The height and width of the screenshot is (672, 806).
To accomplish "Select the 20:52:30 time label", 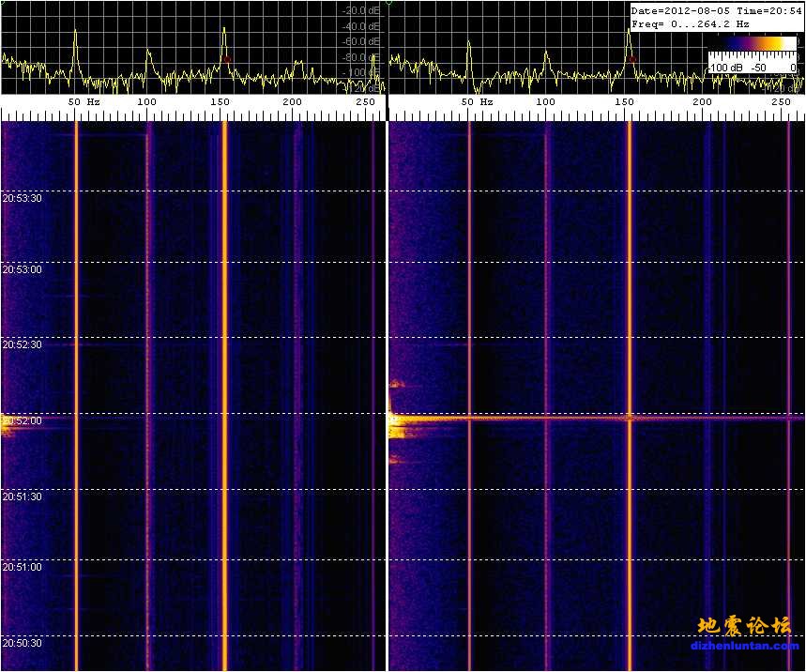I will click(x=23, y=345).
